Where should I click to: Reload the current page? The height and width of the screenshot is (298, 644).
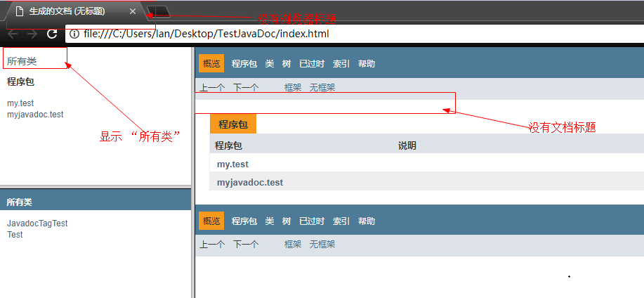click(52, 34)
